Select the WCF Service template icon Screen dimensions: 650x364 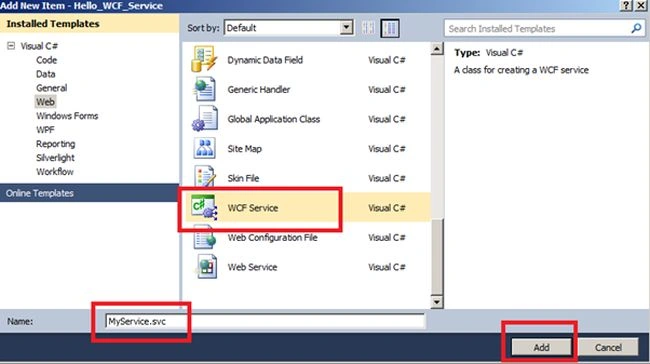[x=204, y=207]
